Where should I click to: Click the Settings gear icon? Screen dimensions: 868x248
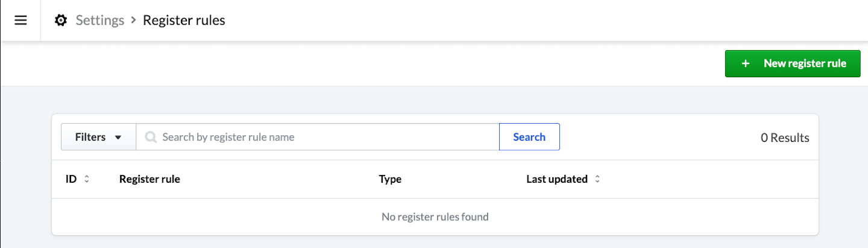61,21
